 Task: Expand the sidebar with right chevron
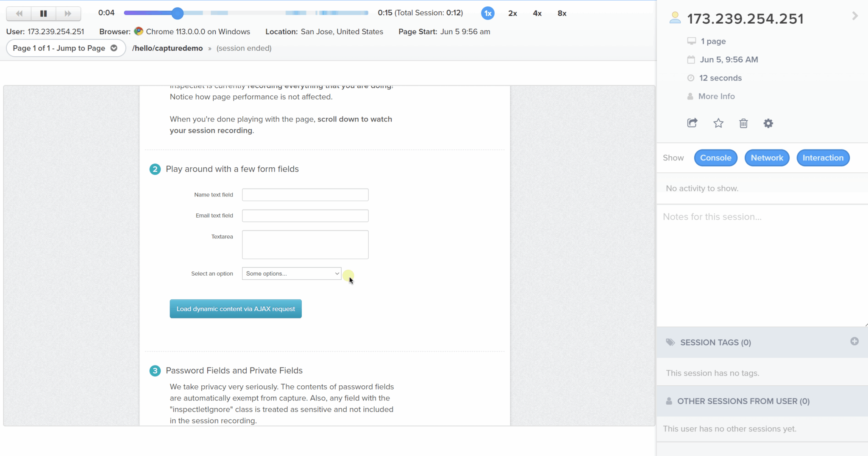coord(855,16)
